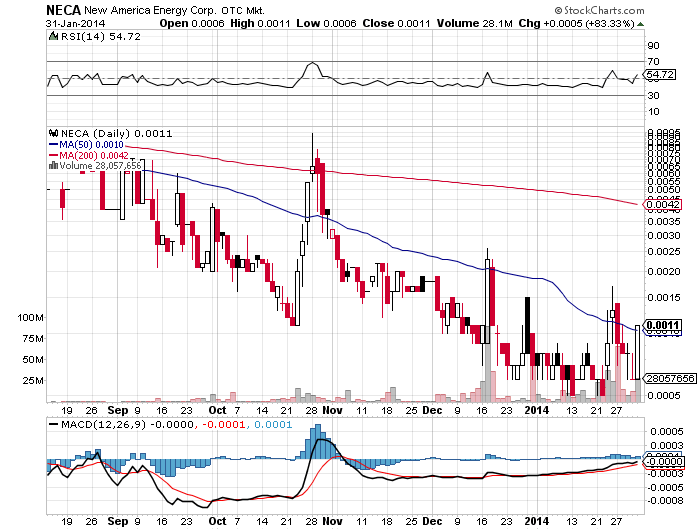Click the 2014 label under the price chart
Viewport: 700px width, 530px height.
537,410
